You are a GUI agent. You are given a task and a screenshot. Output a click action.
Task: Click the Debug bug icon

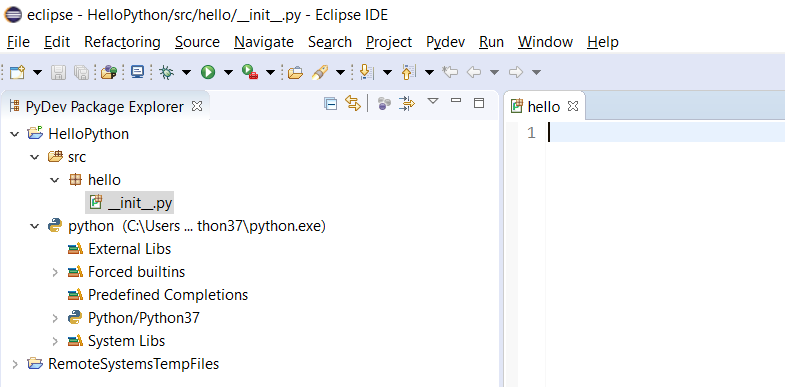click(x=166, y=73)
